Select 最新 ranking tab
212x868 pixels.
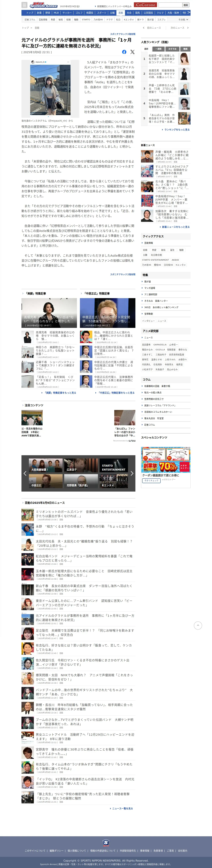click(146, 49)
